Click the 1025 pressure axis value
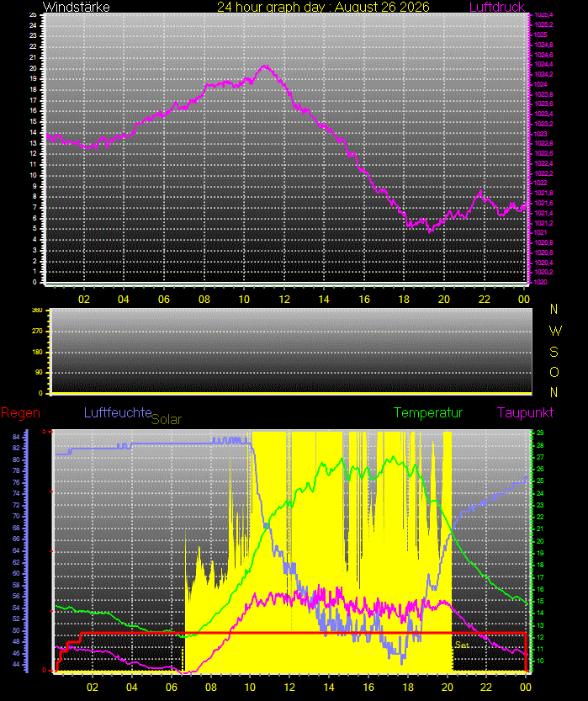The image size is (588, 701). (541, 35)
